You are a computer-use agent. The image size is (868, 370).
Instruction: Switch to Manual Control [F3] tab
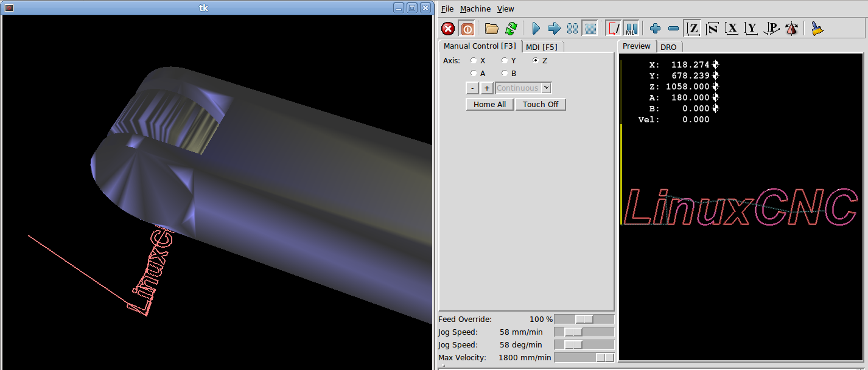(x=480, y=46)
